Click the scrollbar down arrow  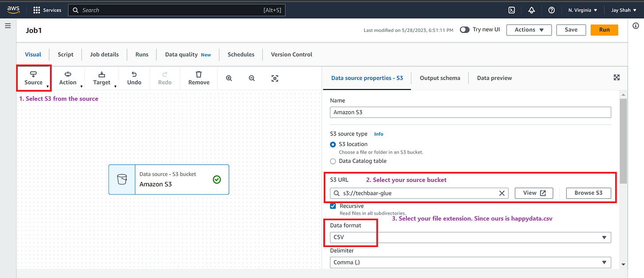pos(624,264)
